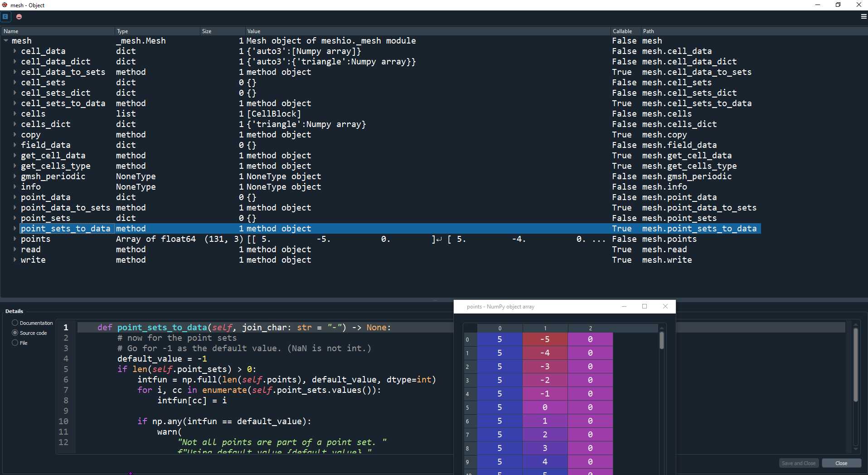This screenshot has height=475, width=868.
Task: Select array column header 2
Action: pyautogui.click(x=590, y=328)
